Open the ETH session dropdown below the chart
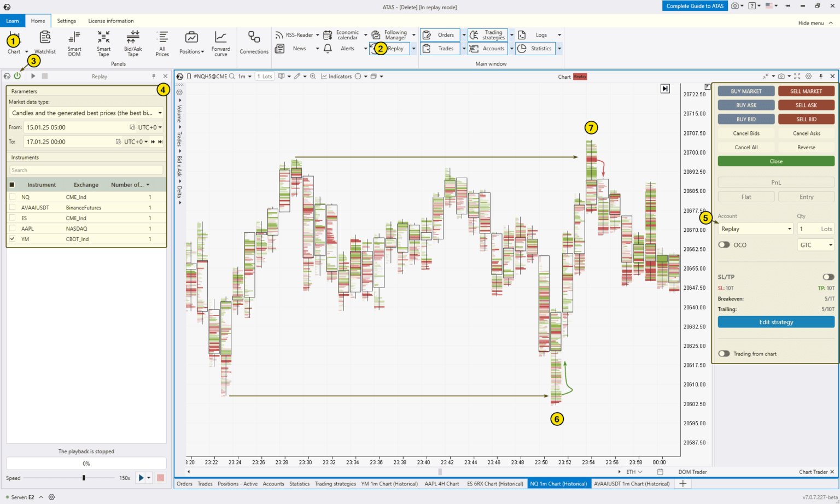The image size is (840, 504). pos(633,471)
